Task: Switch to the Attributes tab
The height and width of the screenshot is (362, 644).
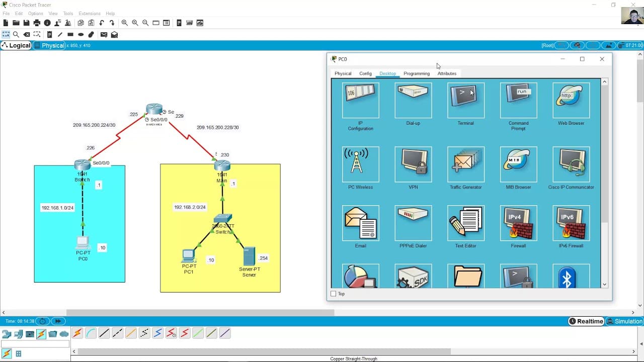Action: pyautogui.click(x=447, y=73)
